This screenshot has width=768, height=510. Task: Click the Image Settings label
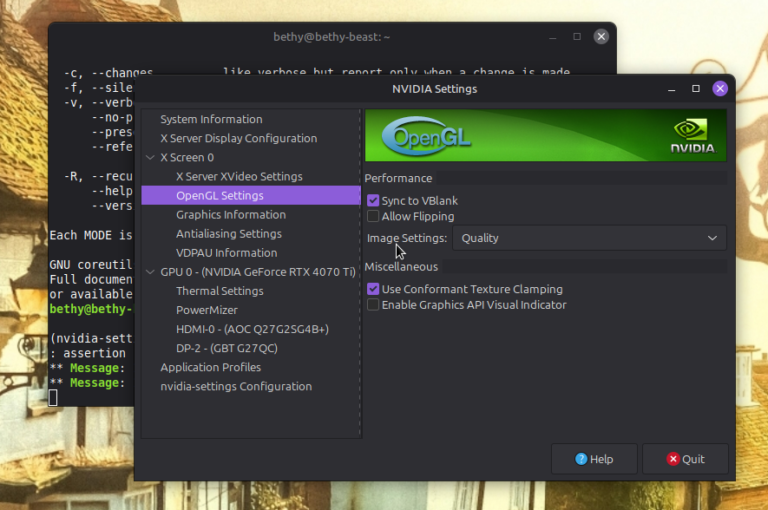click(x=407, y=238)
